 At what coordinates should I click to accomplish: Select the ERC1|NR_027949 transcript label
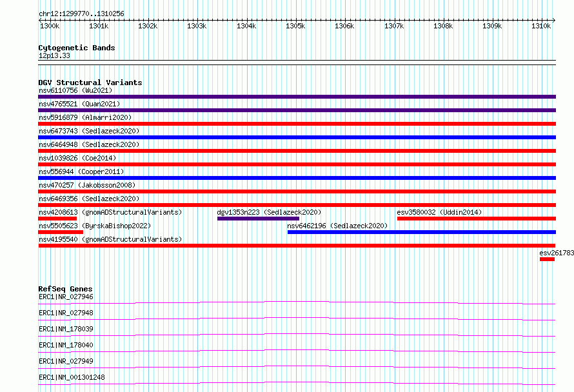pos(66,361)
